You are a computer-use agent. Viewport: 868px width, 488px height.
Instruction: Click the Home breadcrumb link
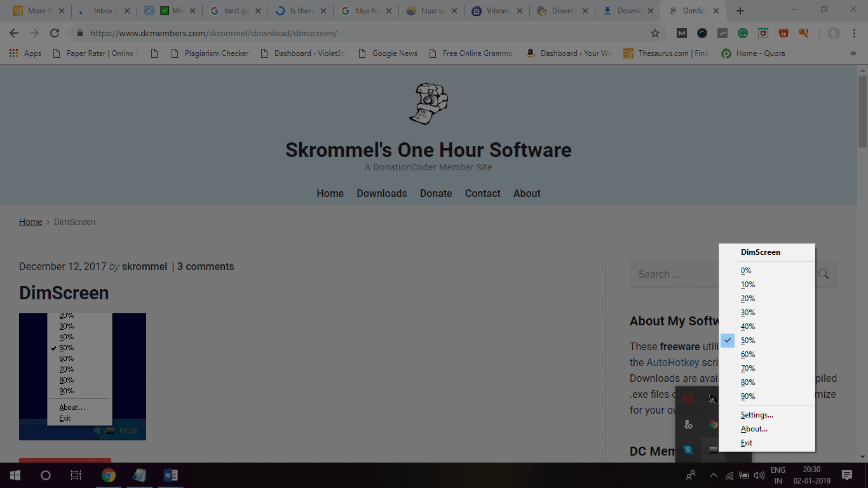click(x=31, y=222)
